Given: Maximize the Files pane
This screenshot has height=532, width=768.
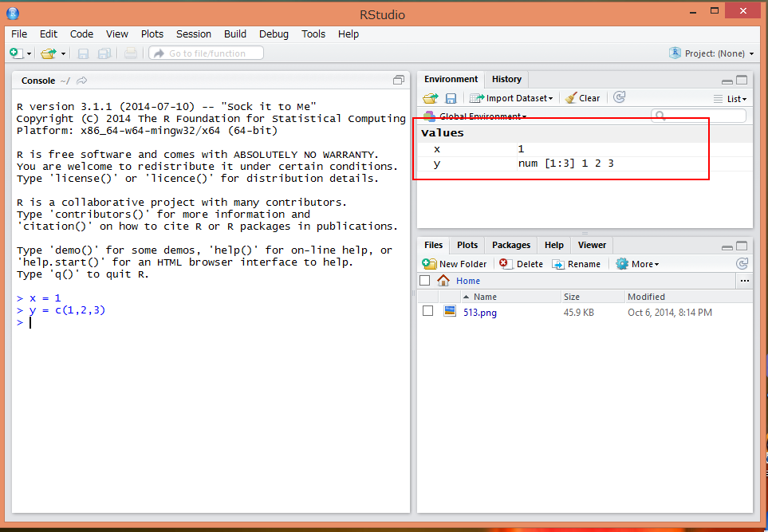Looking at the screenshot, I should [x=742, y=246].
